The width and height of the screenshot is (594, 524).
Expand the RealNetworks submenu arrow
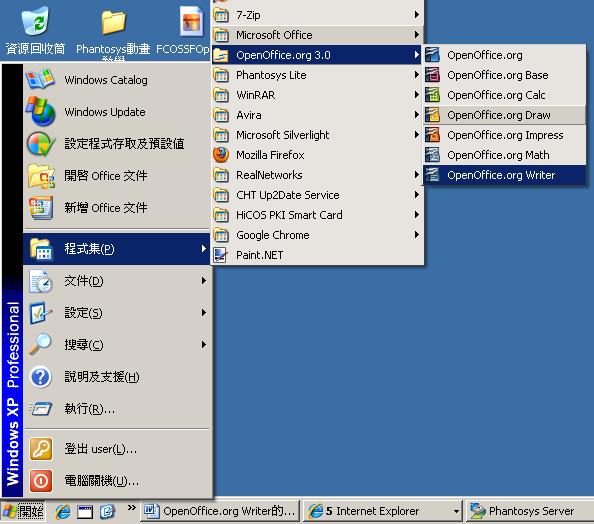tap(417, 175)
